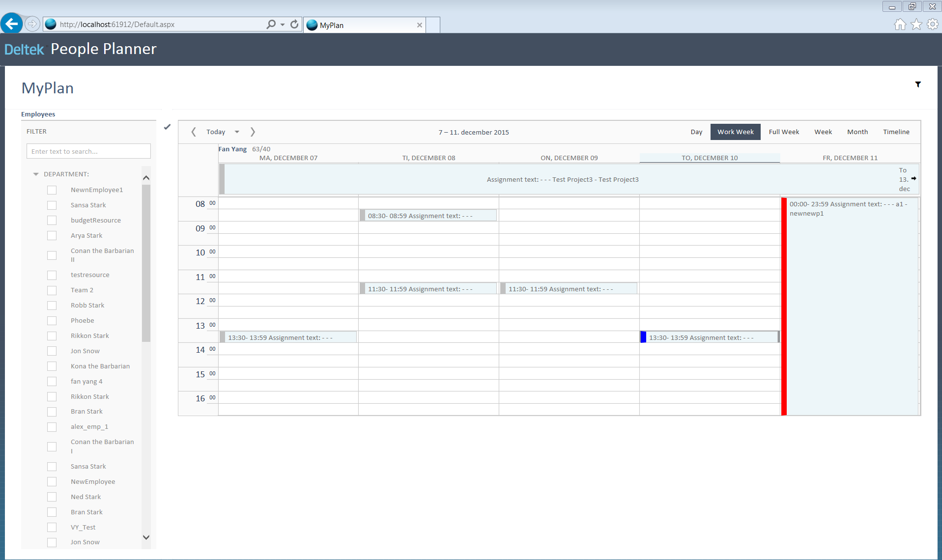Focus the employee search text field

click(x=88, y=151)
